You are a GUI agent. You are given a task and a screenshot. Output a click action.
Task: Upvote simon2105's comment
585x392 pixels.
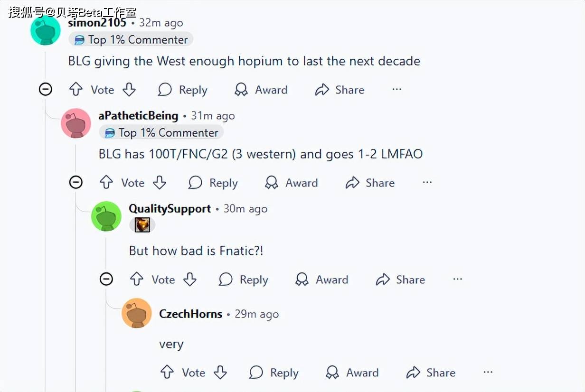point(76,89)
